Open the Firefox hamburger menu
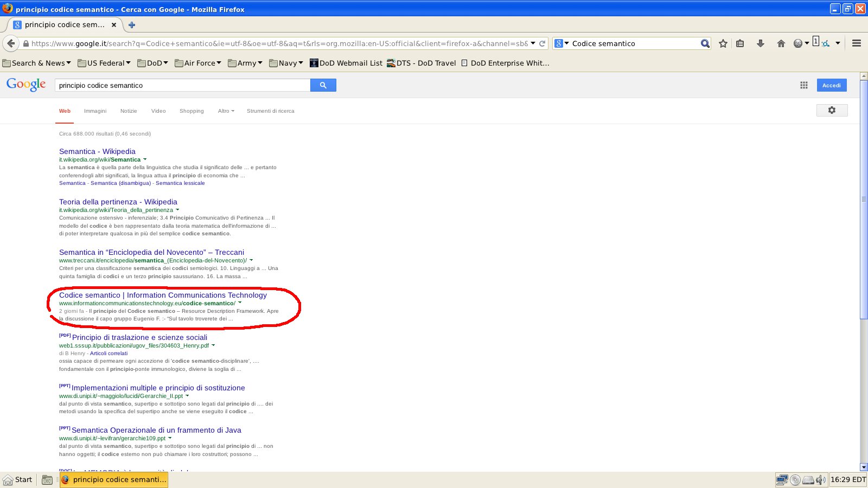The image size is (868, 488). tap(857, 43)
